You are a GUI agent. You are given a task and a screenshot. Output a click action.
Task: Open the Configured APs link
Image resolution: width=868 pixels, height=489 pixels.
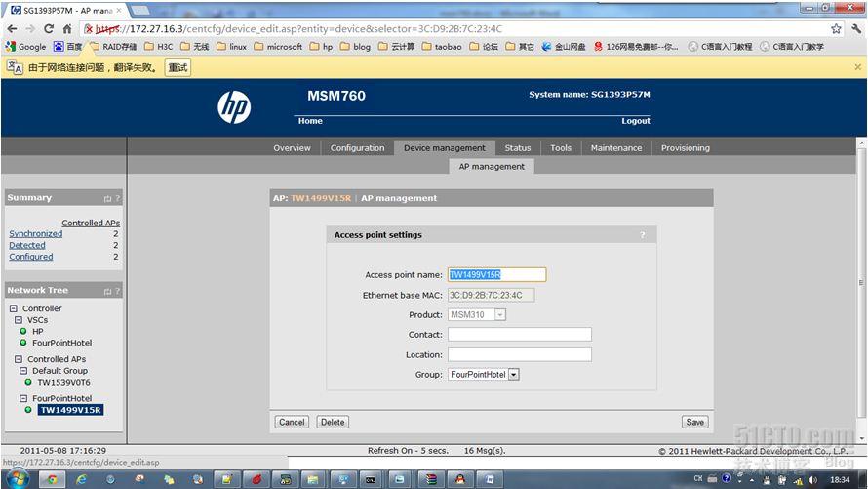tap(31, 257)
